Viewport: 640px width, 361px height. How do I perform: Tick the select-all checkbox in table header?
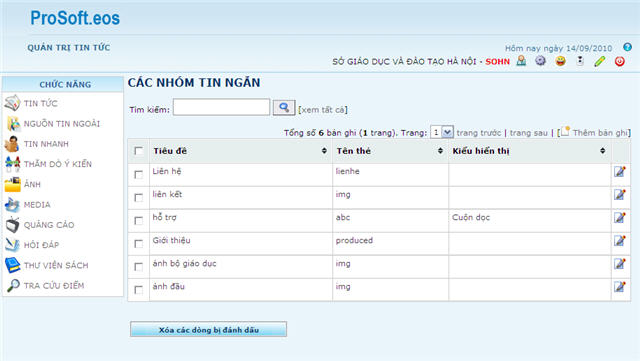139,151
